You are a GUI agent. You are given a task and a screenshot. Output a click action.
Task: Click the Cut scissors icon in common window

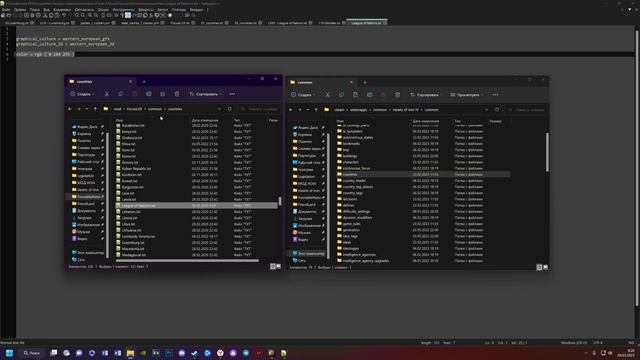[x=327, y=95]
